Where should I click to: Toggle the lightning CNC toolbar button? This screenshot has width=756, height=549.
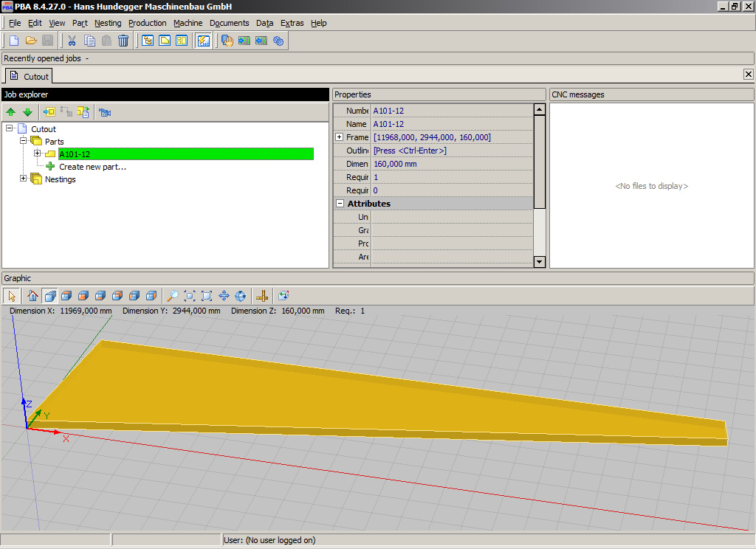click(x=203, y=41)
